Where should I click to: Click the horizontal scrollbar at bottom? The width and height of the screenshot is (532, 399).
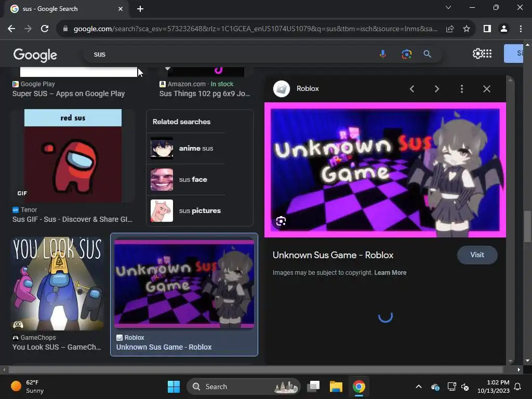coord(256,369)
